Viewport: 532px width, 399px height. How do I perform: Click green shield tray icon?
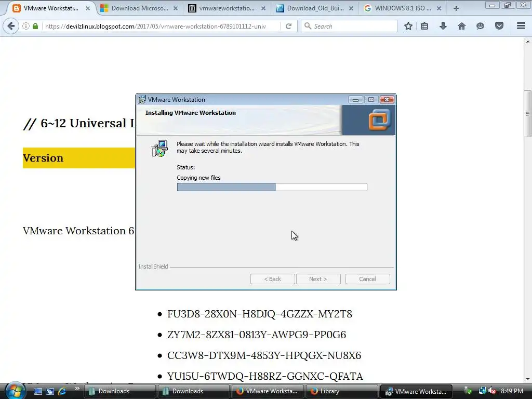tap(468, 391)
